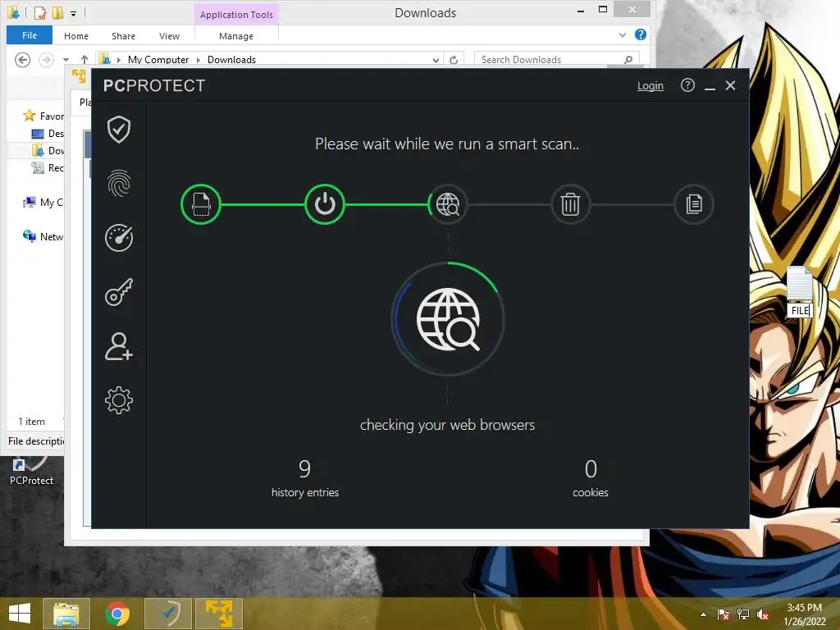Open PCProtect settings gear
The height and width of the screenshot is (630, 840).
click(x=118, y=400)
